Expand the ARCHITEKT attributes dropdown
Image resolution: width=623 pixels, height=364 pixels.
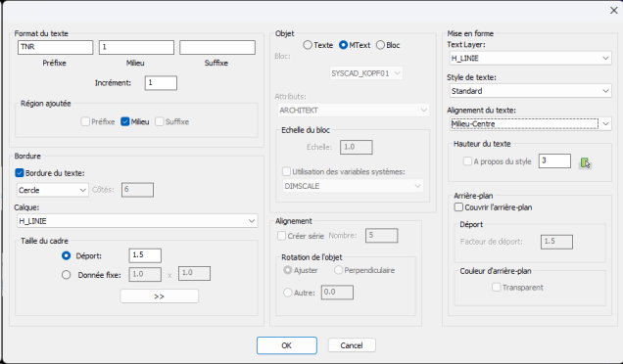(354, 110)
